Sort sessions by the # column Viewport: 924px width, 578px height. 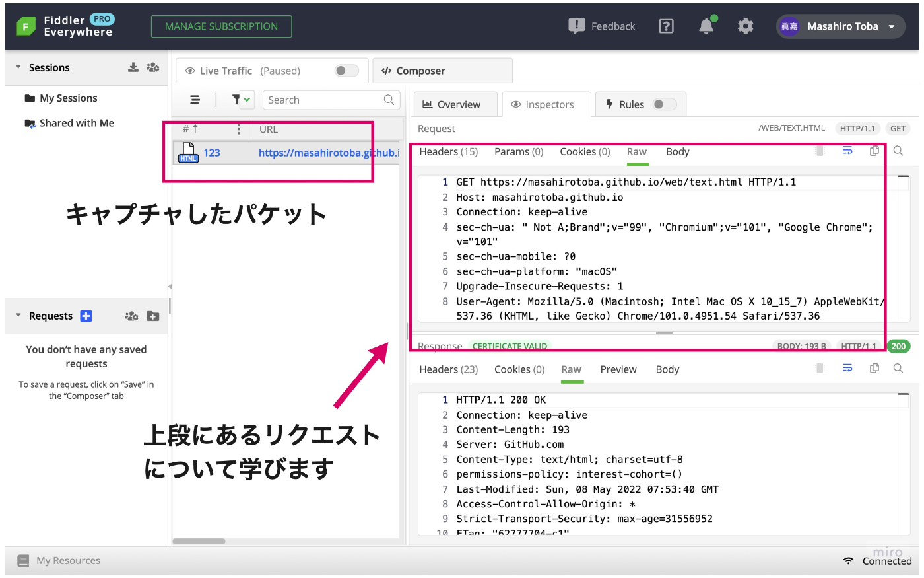click(x=190, y=129)
